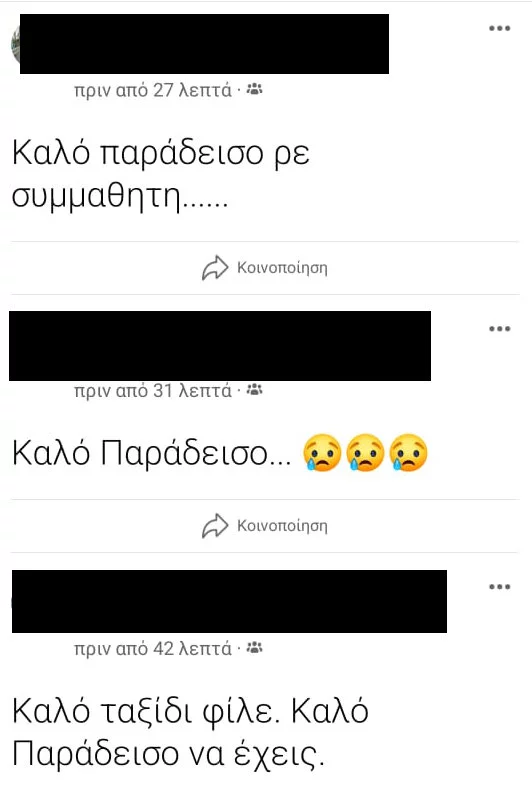The width and height of the screenshot is (532, 796).
Task: Click the post text 'Καλό παράδεισο ρε συμμαθητη'
Action: point(161,174)
